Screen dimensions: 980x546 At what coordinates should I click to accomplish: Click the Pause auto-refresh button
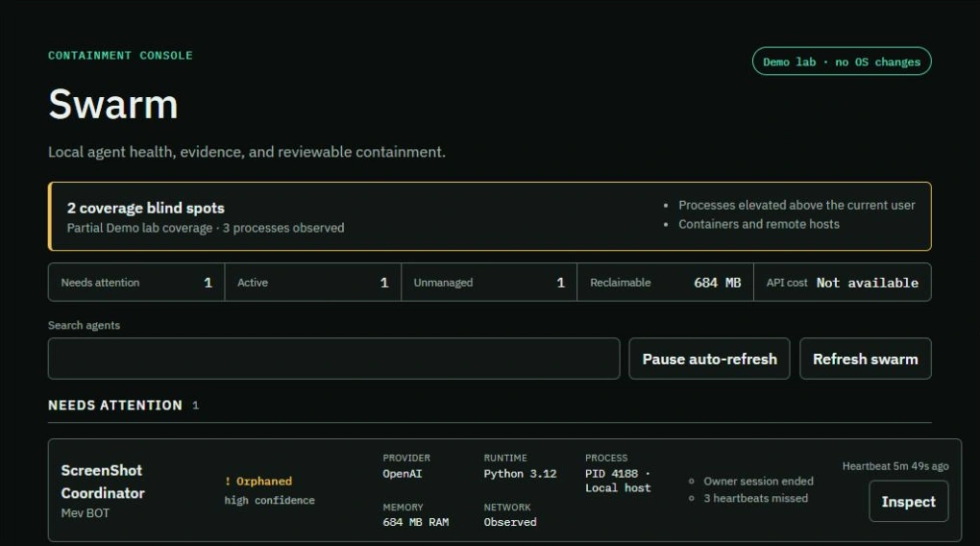tap(709, 359)
